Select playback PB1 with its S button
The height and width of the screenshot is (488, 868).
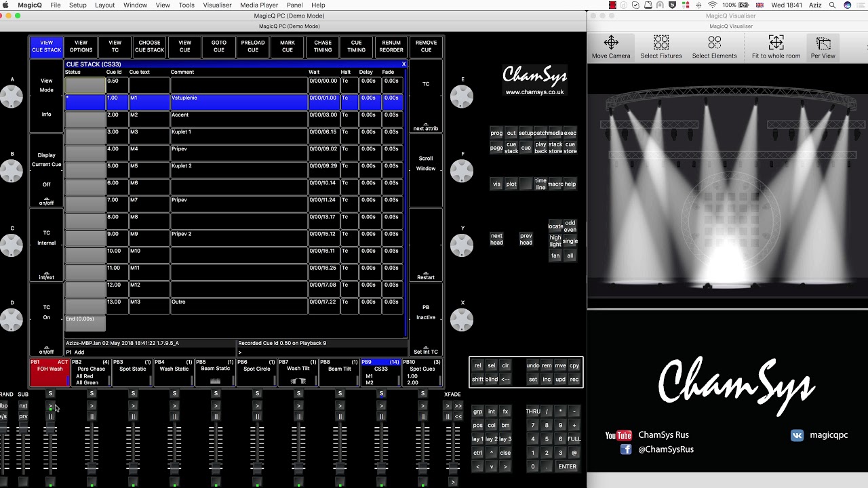tap(50, 394)
